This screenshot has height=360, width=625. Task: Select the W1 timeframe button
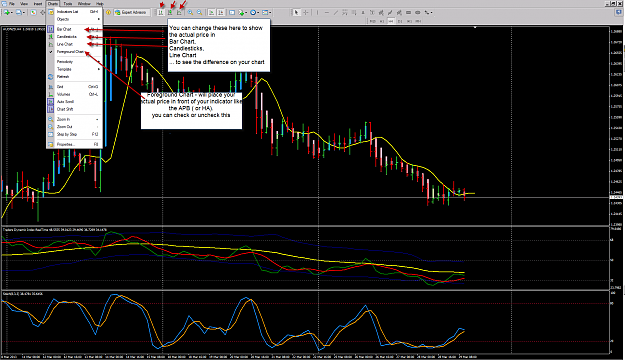tap(409, 21)
